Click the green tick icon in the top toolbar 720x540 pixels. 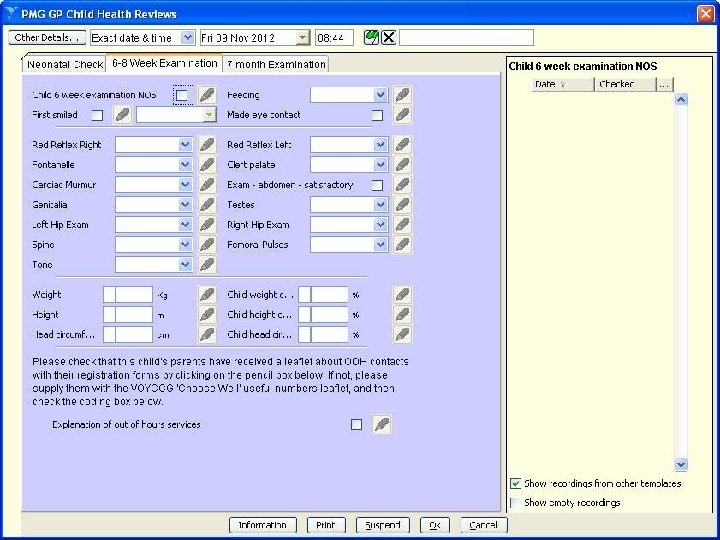tap(371, 38)
